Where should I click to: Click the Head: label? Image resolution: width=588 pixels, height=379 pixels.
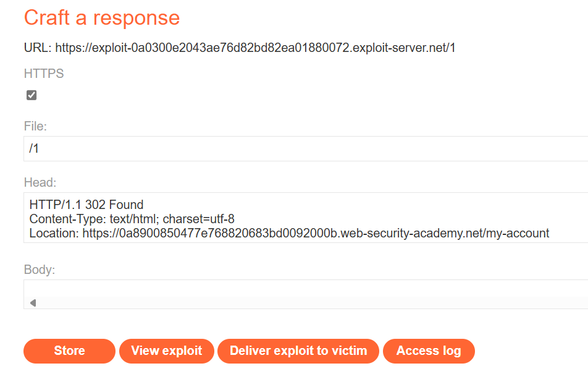40,182
